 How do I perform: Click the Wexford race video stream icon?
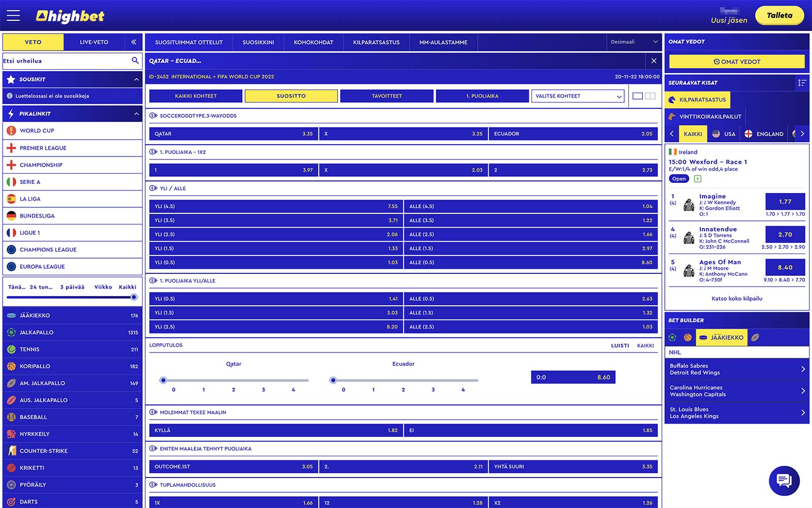[698, 179]
